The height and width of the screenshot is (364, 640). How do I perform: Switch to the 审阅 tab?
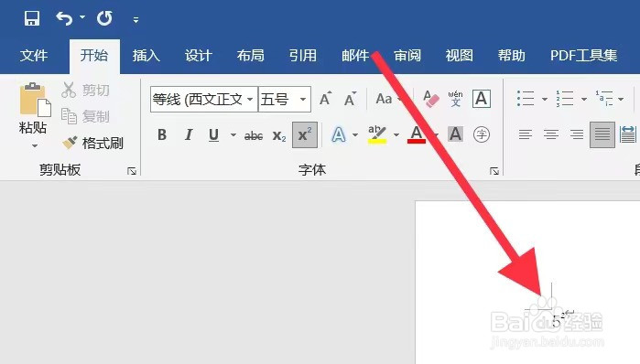pyautogui.click(x=407, y=56)
